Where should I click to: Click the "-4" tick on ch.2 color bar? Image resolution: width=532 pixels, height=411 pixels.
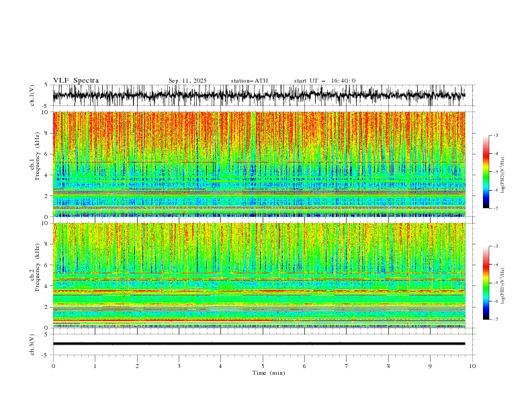[495, 265]
